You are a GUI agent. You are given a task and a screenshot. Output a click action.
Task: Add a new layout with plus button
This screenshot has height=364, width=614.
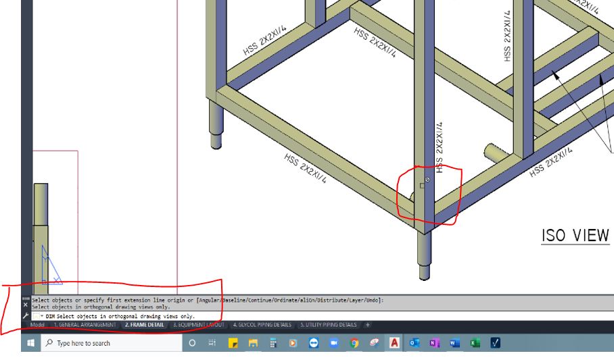367,325
